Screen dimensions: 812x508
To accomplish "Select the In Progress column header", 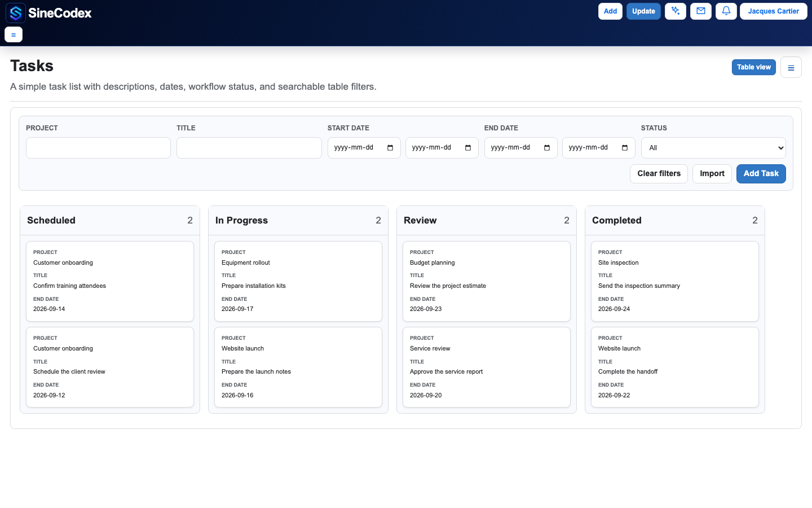I will click(x=298, y=221).
